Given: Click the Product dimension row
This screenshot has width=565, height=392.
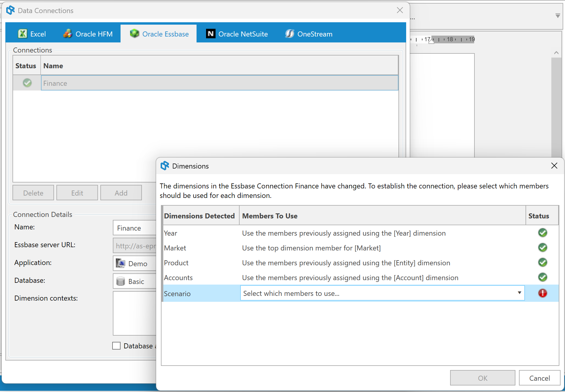Looking at the screenshot, I should 361,263.
